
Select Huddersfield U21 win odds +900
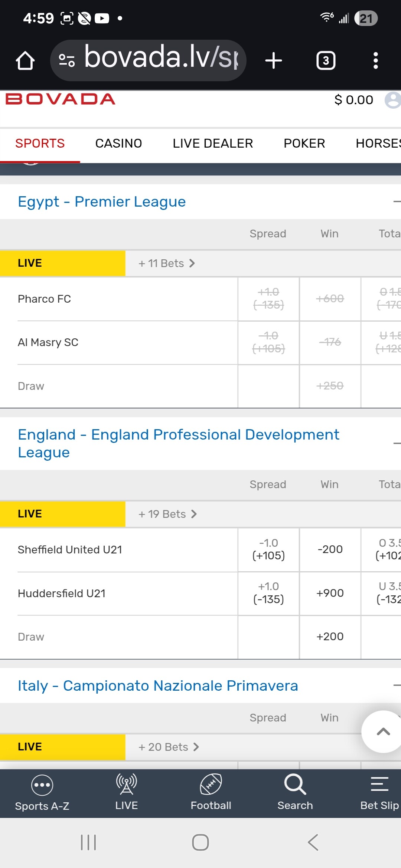330,593
